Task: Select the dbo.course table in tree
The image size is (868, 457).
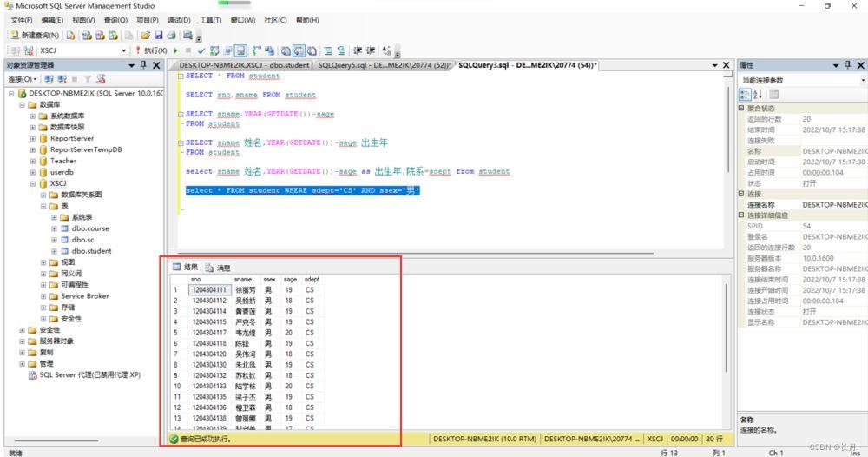Action: click(x=90, y=228)
